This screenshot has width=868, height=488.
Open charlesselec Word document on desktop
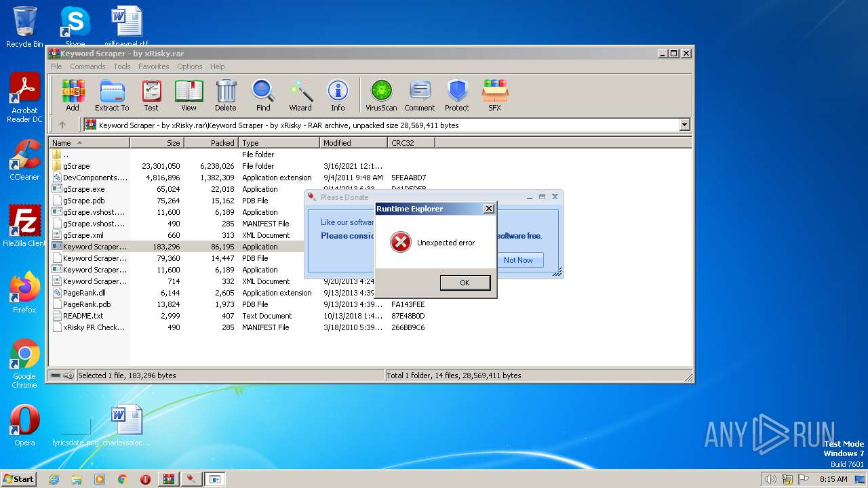[127, 426]
